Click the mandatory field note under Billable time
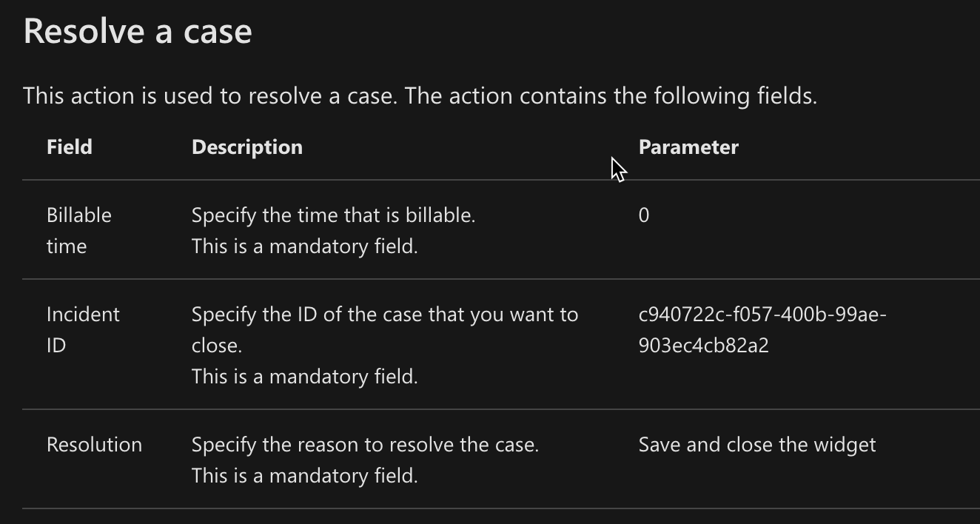This screenshot has width=980, height=524. tap(305, 246)
